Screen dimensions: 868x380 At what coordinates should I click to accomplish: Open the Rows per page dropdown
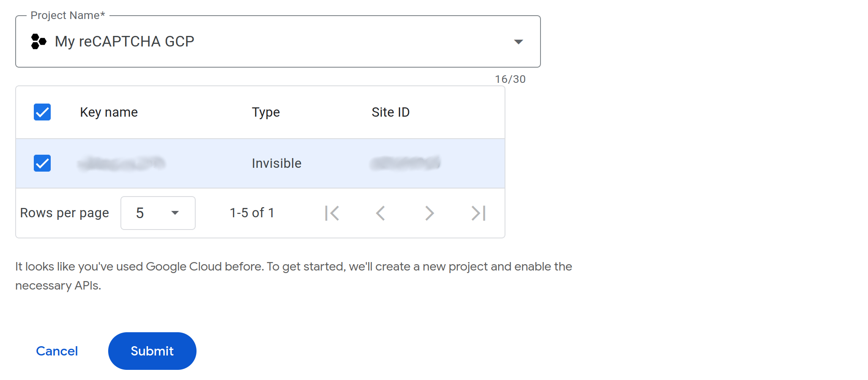coord(158,213)
